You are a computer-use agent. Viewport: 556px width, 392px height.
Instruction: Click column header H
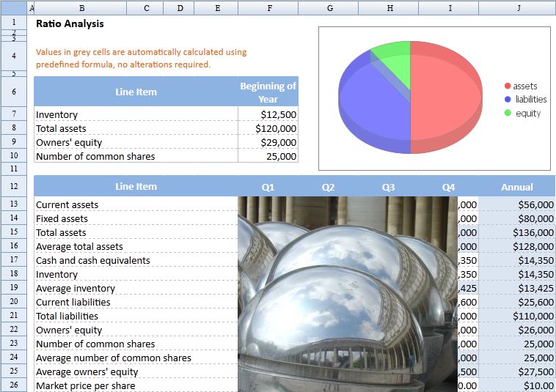coord(389,8)
